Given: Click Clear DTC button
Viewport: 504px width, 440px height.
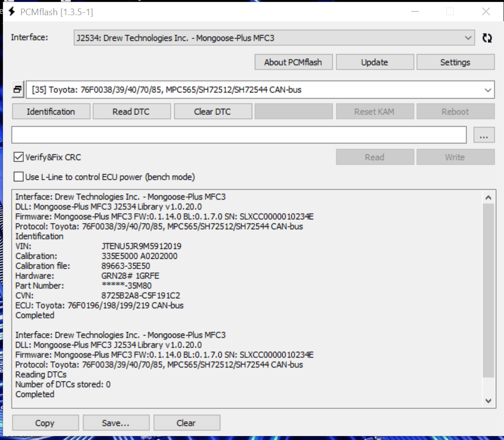Looking at the screenshot, I should coord(213,111).
